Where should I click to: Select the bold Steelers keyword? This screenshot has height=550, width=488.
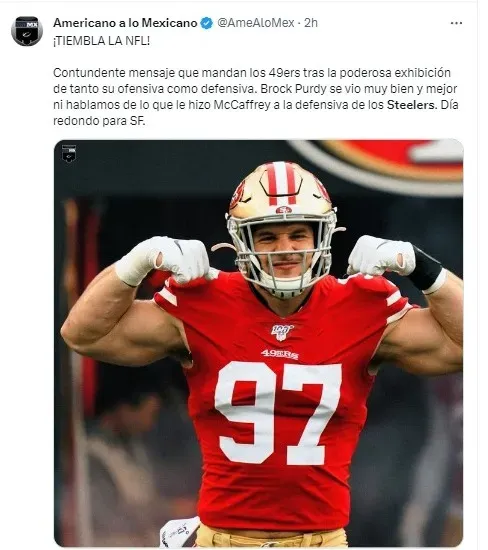tap(411, 105)
